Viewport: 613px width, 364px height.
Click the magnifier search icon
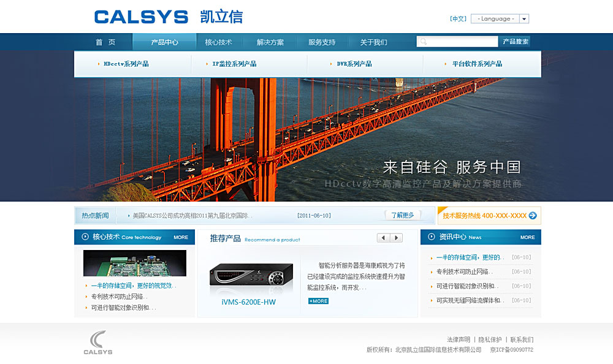(424, 41)
